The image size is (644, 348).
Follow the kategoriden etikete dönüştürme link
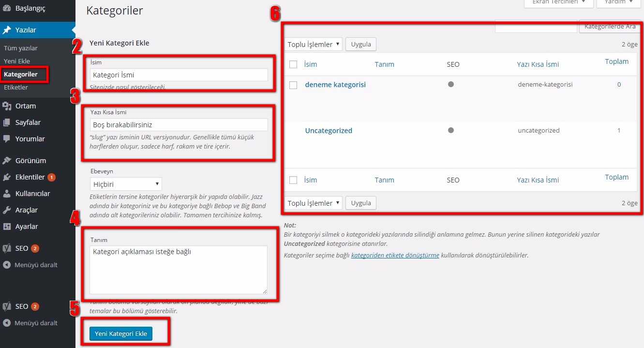(x=395, y=255)
